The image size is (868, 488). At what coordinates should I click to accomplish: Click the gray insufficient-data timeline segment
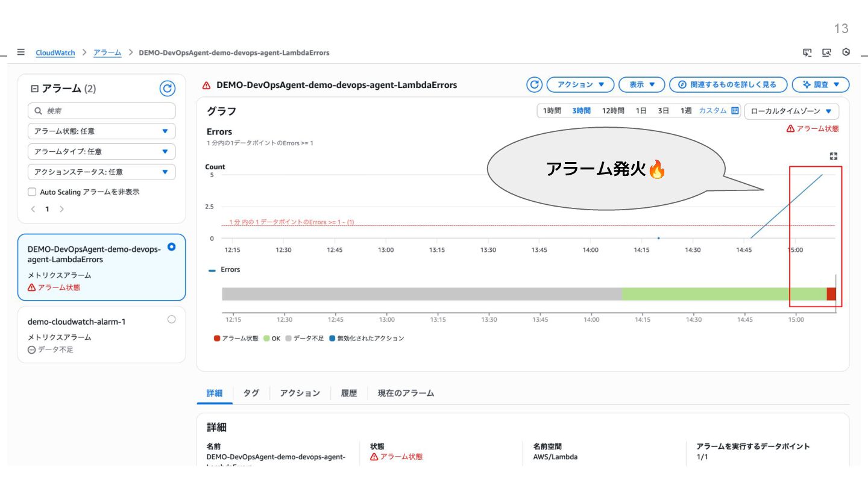(422, 294)
